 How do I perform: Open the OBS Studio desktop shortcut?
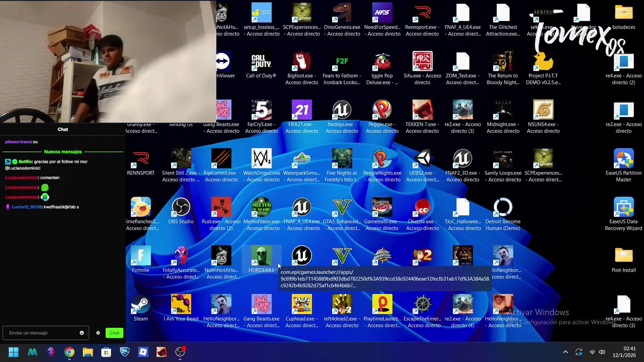tap(181, 211)
